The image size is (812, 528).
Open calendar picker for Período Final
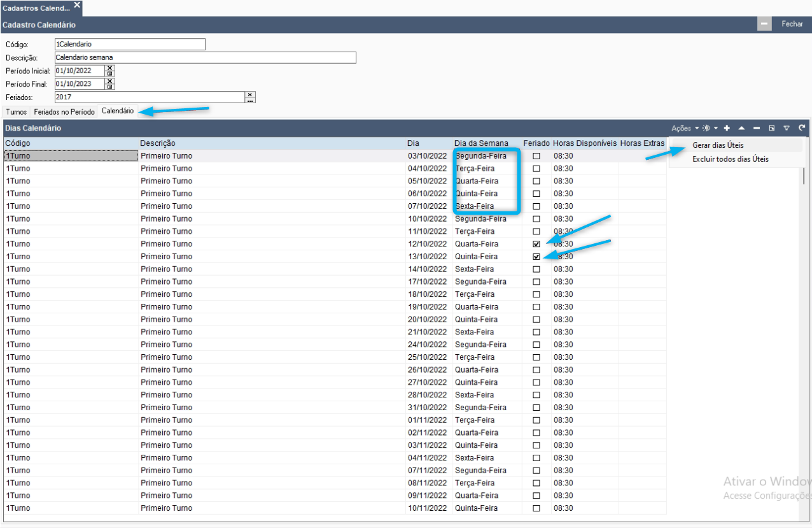pos(110,87)
